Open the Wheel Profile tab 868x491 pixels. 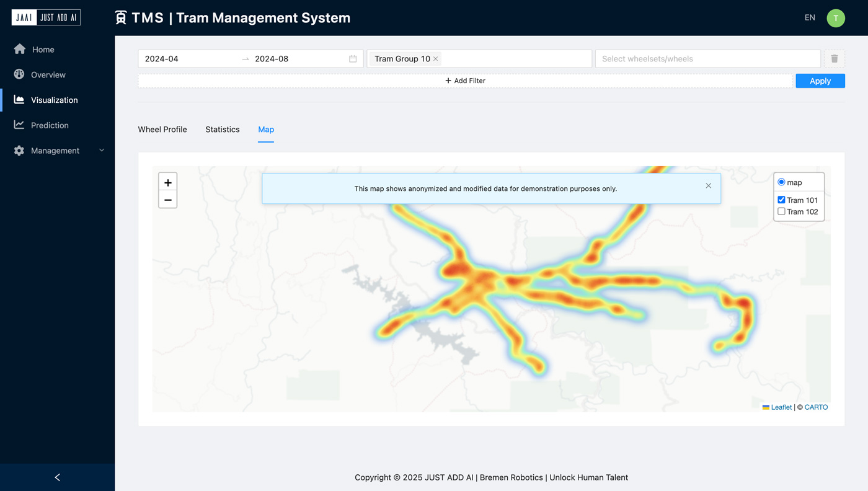point(162,130)
